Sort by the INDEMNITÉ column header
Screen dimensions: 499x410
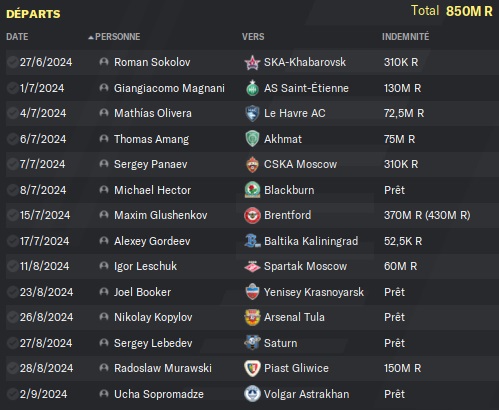405,37
